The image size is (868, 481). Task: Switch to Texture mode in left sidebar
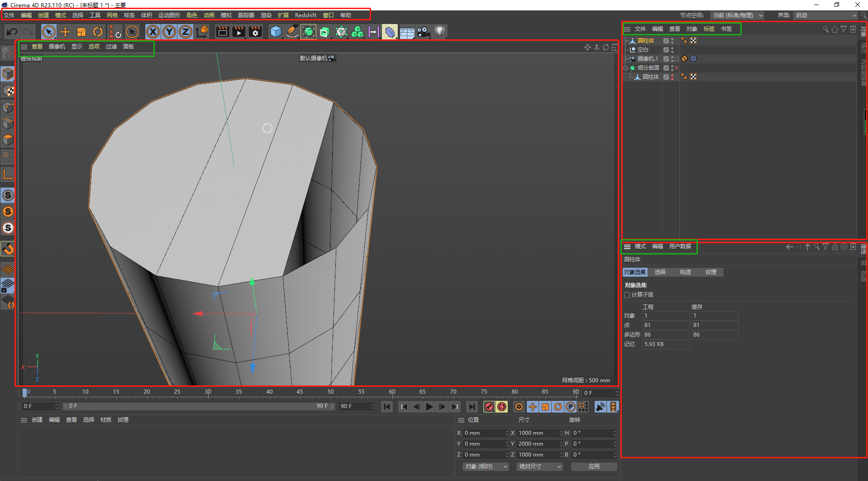click(8, 90)
